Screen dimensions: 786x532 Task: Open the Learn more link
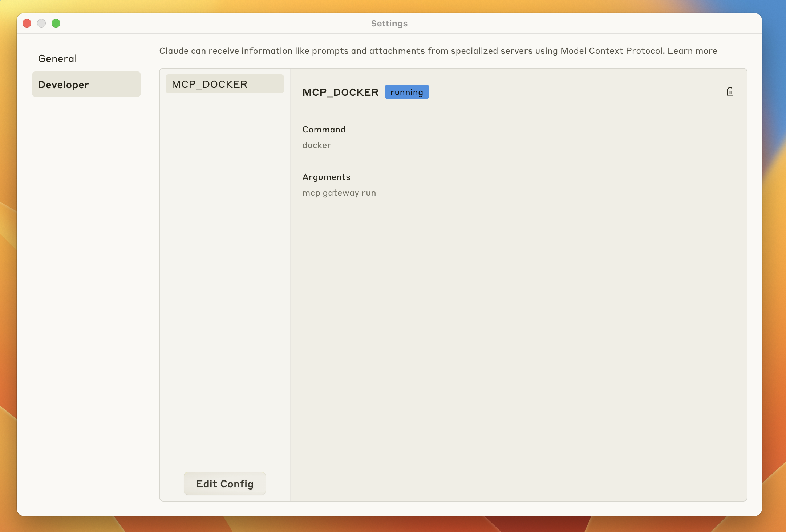coord(692,51)
